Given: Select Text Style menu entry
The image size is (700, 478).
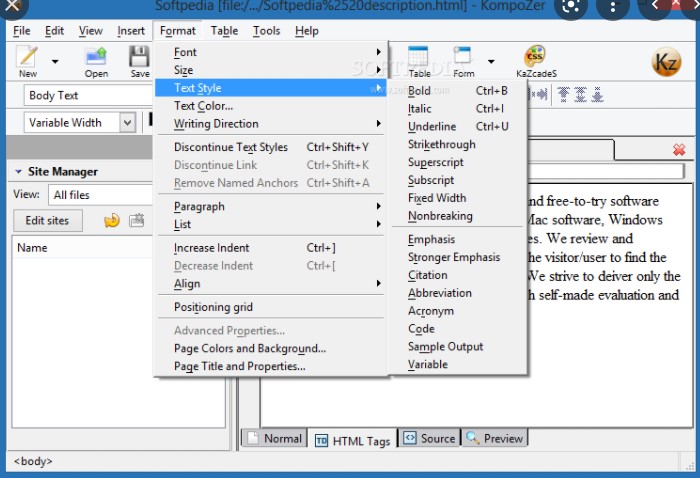Looking at the screenshot, I should pyautogui.click(x=271, y=88).
